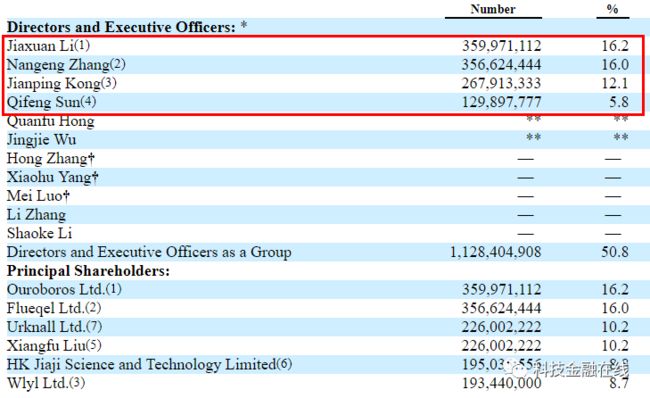Select "Directors and Executive Officers as a Group"
Screen dimensions: 650x398
pyautogui.click(x=149, y=252)
